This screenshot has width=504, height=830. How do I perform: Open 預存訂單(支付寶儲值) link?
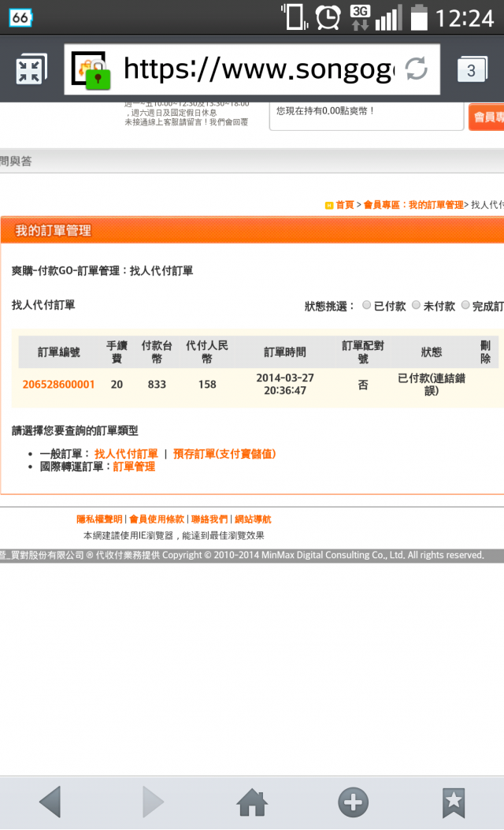pos(224,454)
